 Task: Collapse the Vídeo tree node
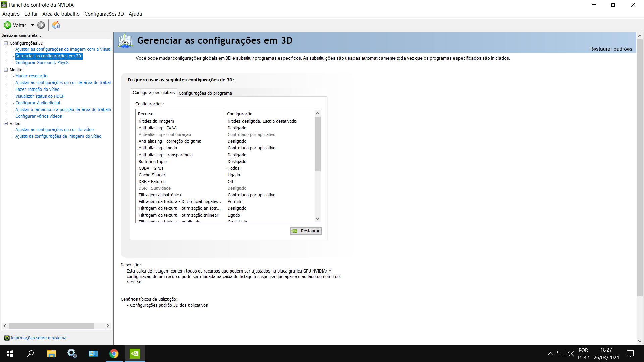(x=6, y=123)
